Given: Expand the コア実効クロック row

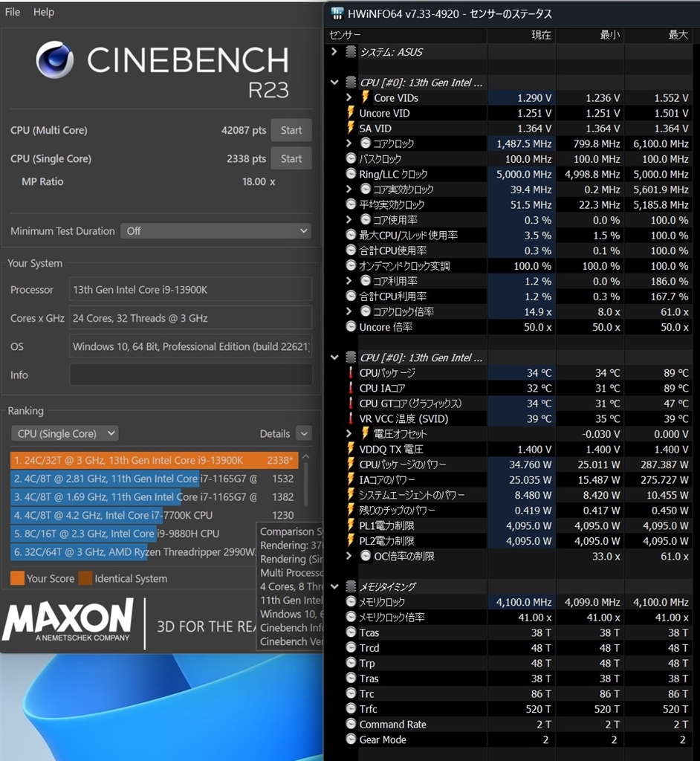Looking at the screenshot, I should coord(349,189).
